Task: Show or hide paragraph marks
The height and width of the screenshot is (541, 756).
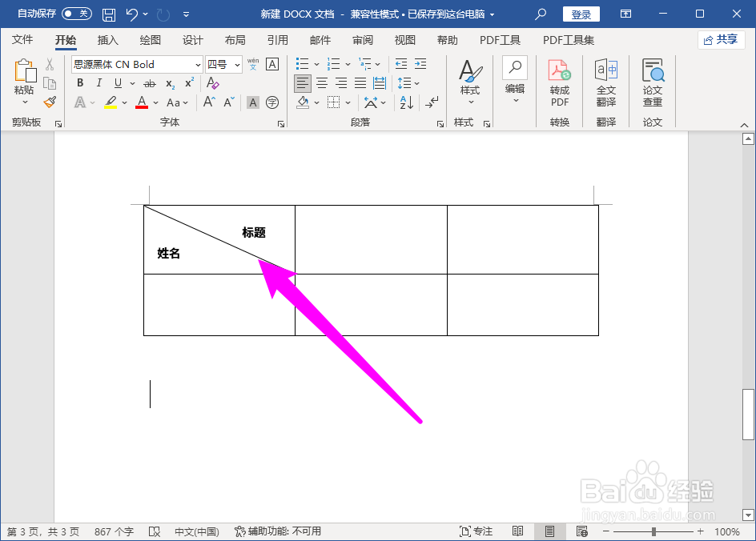Action: [432, 102]
